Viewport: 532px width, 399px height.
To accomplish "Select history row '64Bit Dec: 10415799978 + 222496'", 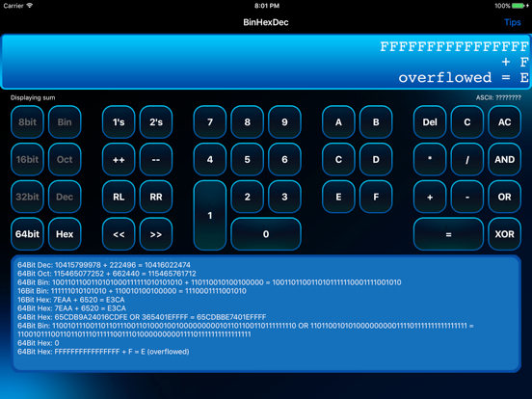I will point(104,265).
